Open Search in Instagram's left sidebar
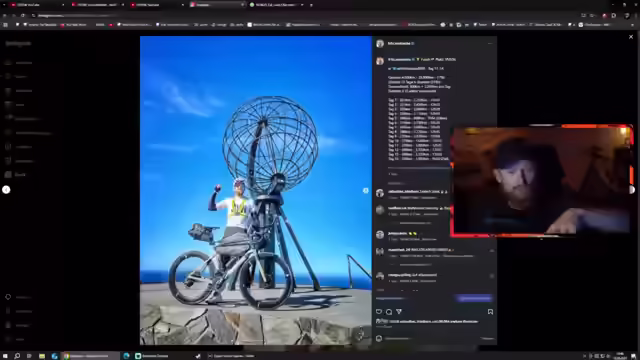Viewport: 640px width, 360px height. tap(16, 76)
